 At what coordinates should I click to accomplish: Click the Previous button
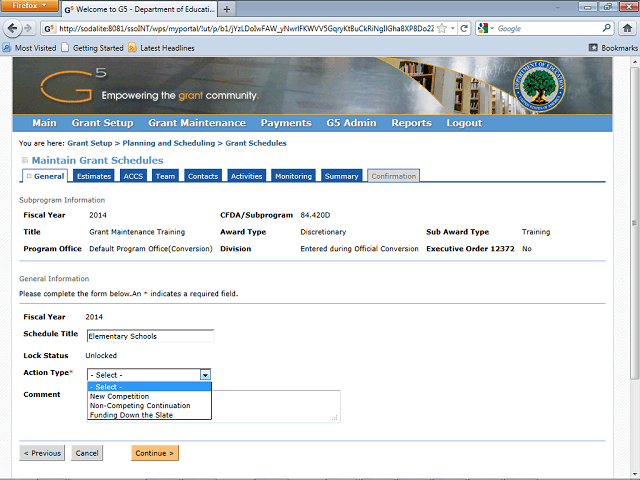click(42, 453)
